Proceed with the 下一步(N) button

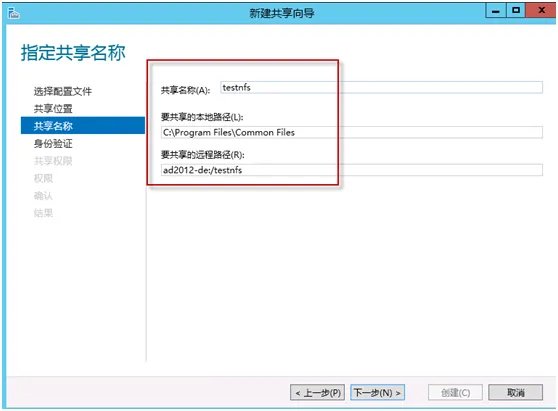pyautogui.click(x=378, y=392)
